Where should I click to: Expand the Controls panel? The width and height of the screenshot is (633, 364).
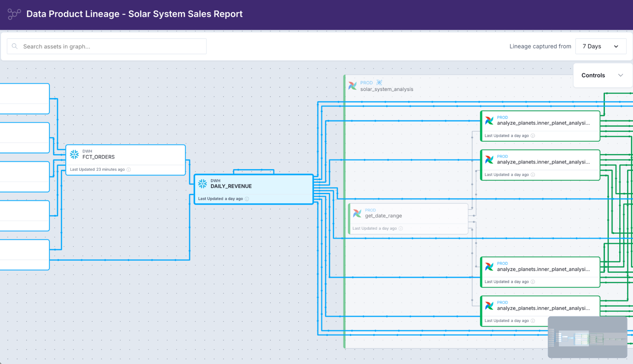(593, 75)
